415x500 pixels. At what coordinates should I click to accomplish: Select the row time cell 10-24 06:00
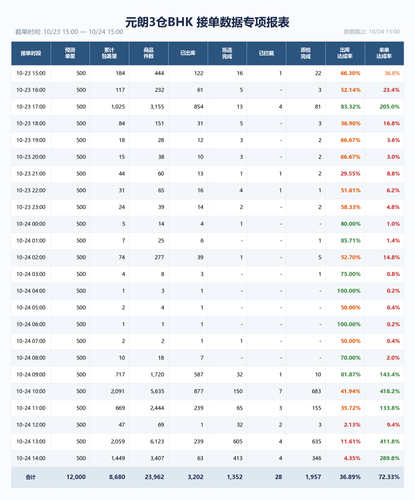[31, 324]
